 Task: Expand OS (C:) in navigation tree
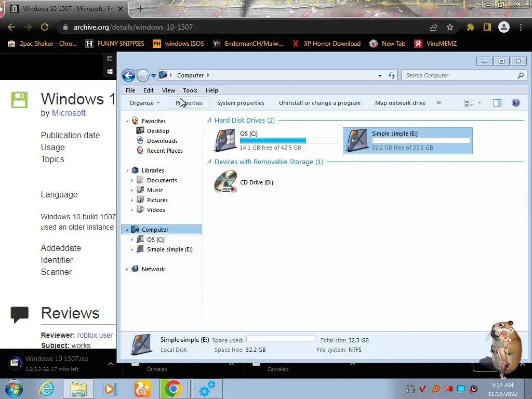(x=132, y=240)
